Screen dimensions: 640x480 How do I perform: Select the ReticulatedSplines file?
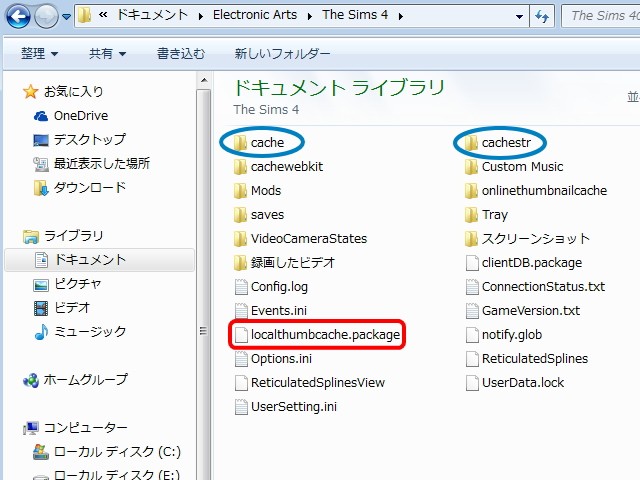click(527, 359)
